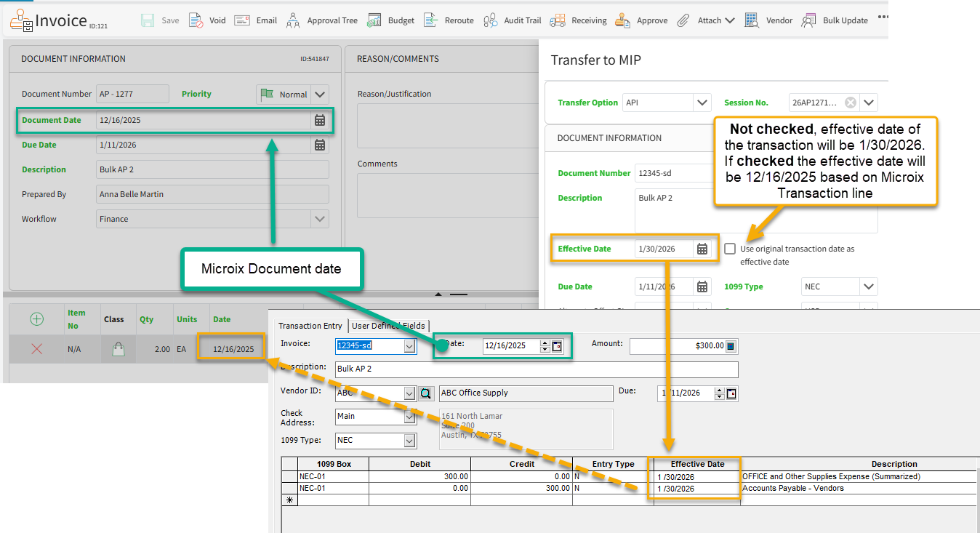Screen dimensions: 980x533
Task: Click the Vendor ID lookup magnifier icon
Action: 426,393
